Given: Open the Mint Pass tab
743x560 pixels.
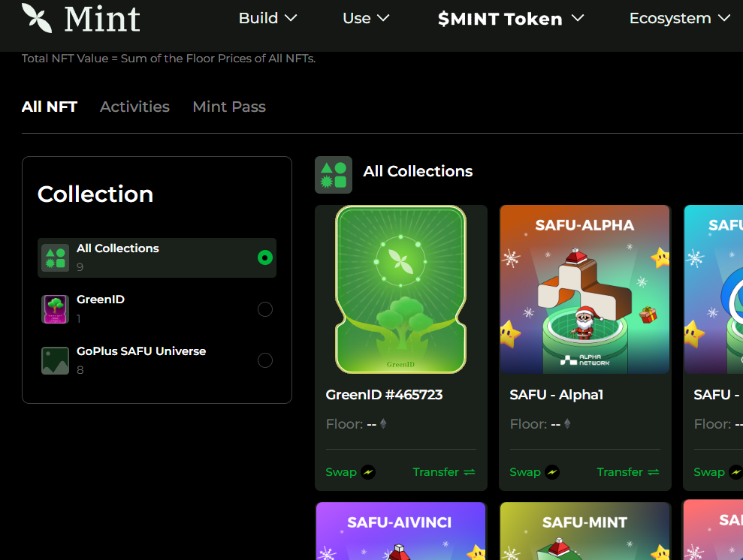Looking at the screenshot, I should pos(229,107).
